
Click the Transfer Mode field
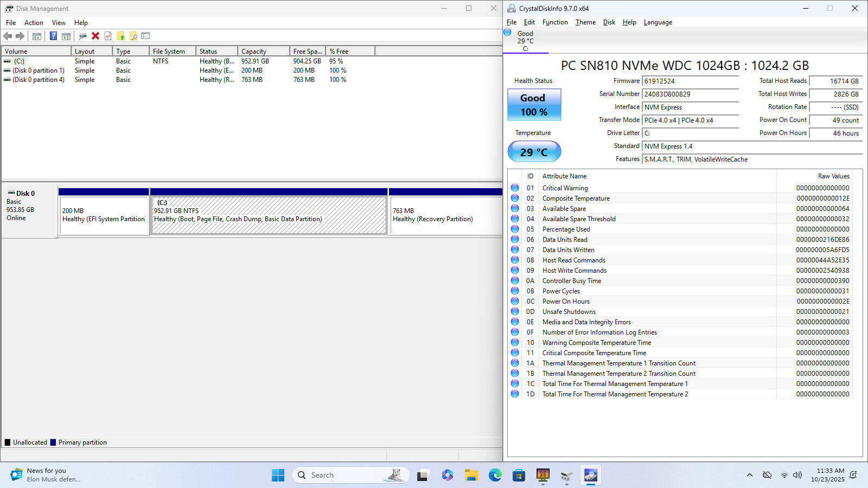[x=691, y=120]
